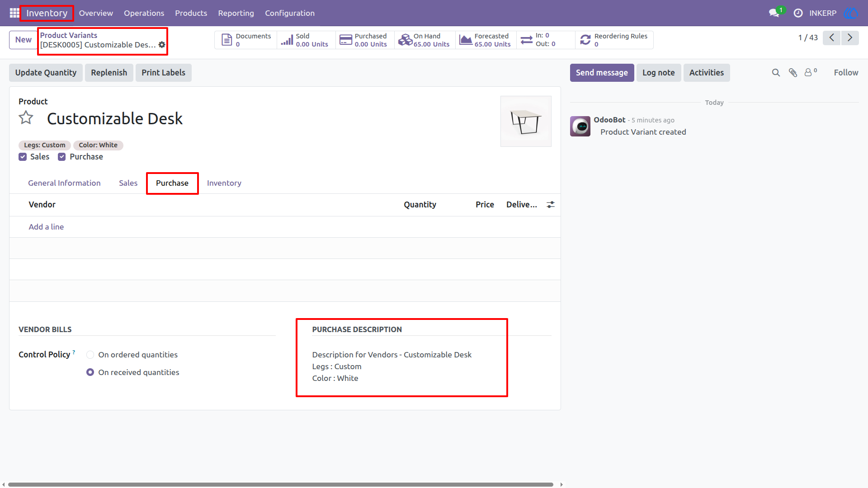Screen dimensions: 868x488
Task: Open the apps grid menu icon
Action: (14, 13)
